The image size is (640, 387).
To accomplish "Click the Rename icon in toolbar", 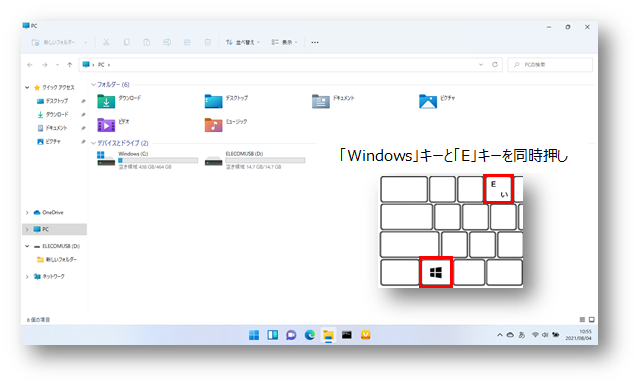I will tap(167, 42).
